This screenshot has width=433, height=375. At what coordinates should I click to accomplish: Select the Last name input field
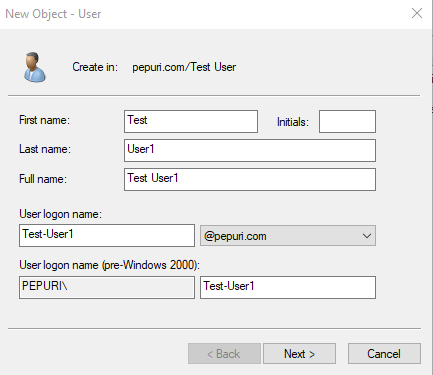250,150
